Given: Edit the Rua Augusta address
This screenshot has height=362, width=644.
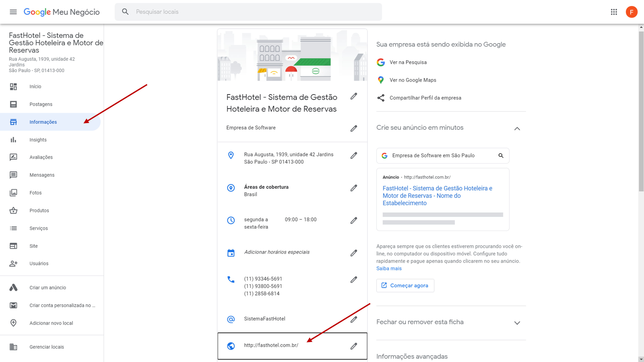Looking at the screenshot, I should pos(354,156).
